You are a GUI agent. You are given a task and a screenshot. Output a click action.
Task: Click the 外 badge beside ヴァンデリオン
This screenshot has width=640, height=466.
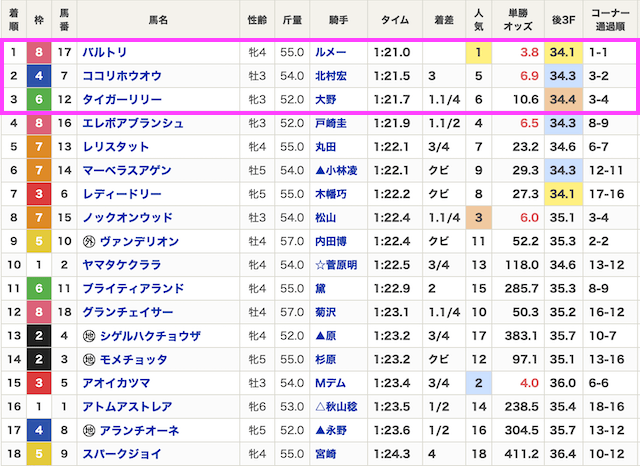click(x=89, y=242)
